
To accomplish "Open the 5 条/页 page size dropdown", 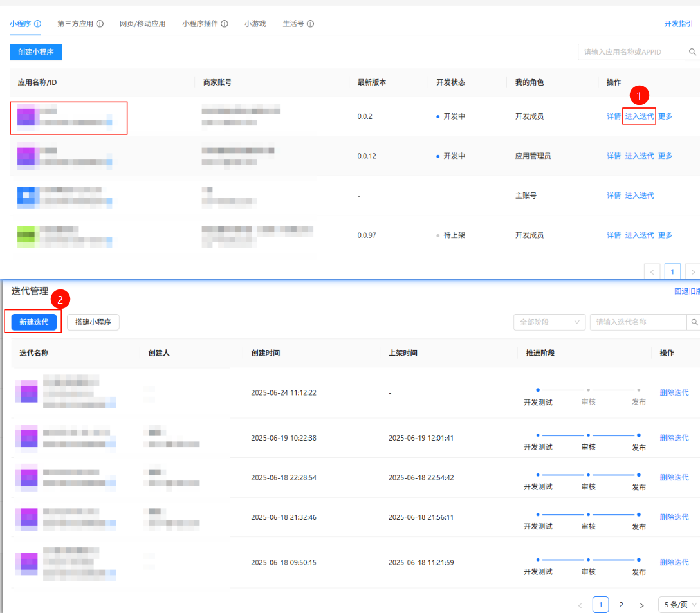I will [679, 605].
